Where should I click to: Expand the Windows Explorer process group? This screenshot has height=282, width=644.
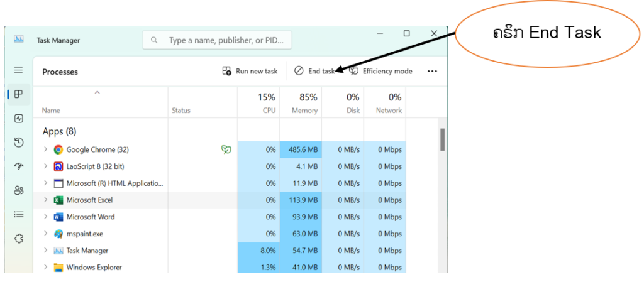(x=45, y=267)
